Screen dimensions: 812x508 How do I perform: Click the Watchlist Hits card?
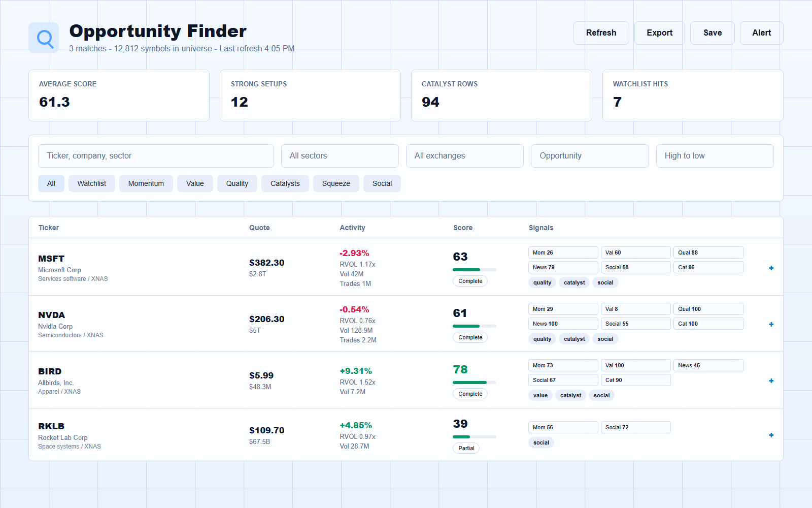pyautogui.click(x=693, y=96)
